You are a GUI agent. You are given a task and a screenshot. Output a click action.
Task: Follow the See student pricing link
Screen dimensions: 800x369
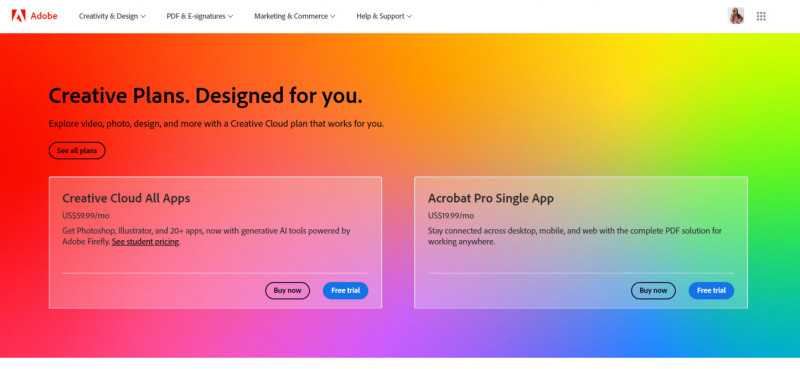(145, 242)
